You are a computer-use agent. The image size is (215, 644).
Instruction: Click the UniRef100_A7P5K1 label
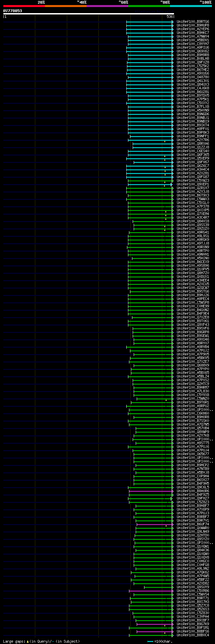click(x=193, y=99)
